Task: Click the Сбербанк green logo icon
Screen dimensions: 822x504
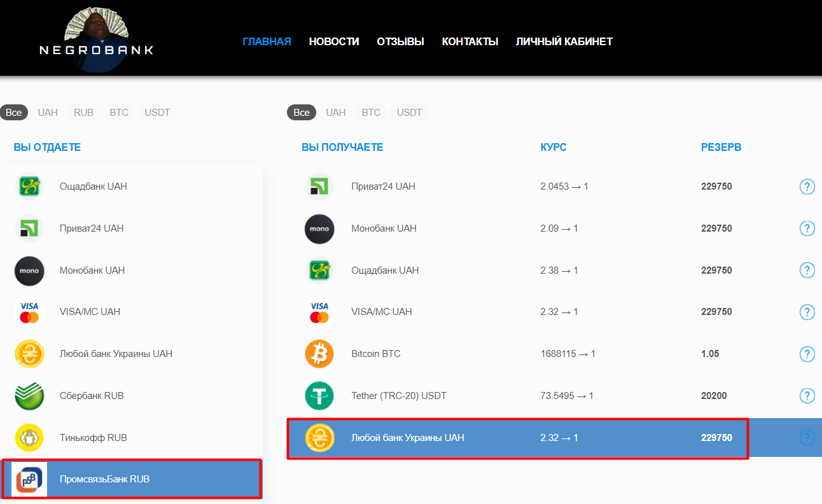Action: (29, 396)
